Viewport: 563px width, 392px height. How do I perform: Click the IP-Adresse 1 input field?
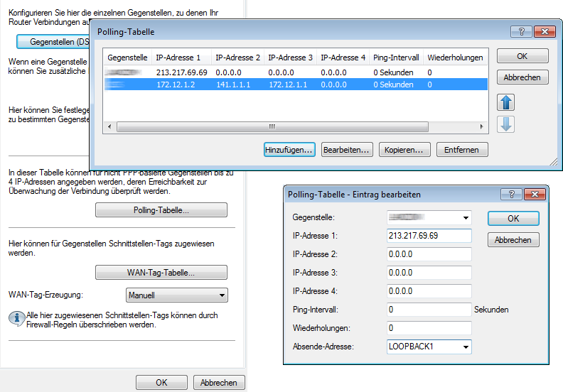click(x=429, y=236)
